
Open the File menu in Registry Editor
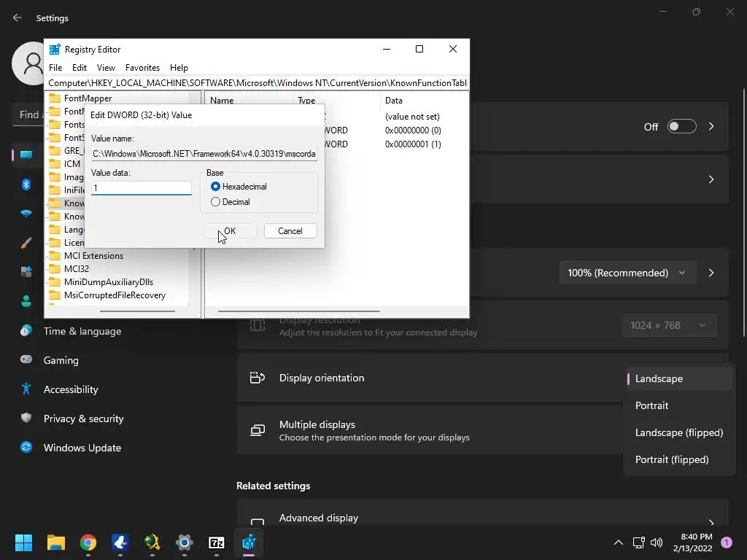pos(55,68)
